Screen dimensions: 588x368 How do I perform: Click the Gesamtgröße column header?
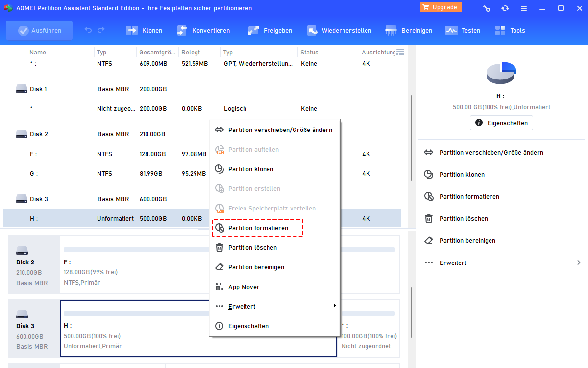click(x=158, y=52)
